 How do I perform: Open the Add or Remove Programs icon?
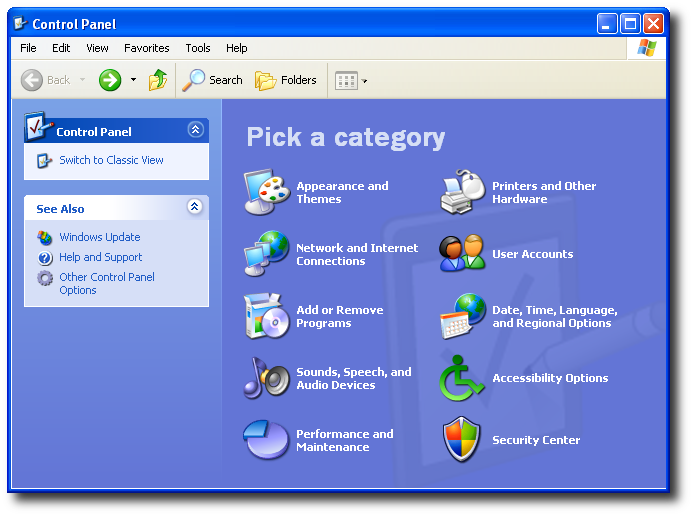(x=267, y=316)
